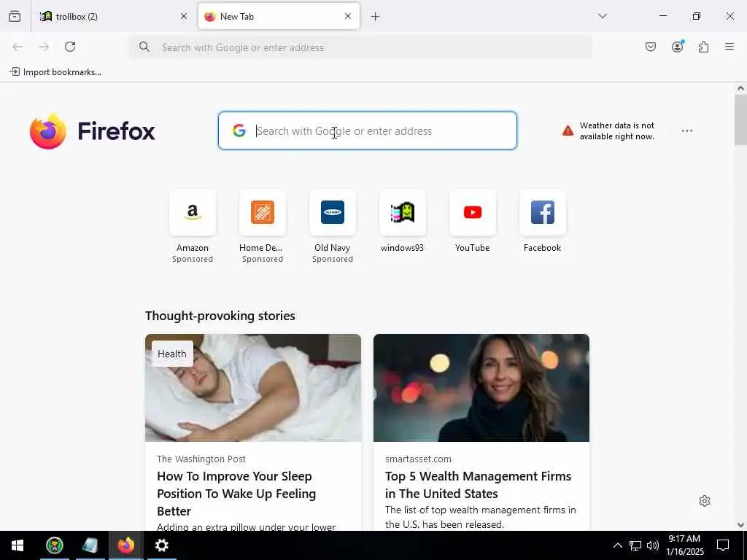Close the New Tab tab
Image resolution: width=747 pixels, height=560 pixels.
(x=348, y=16)
